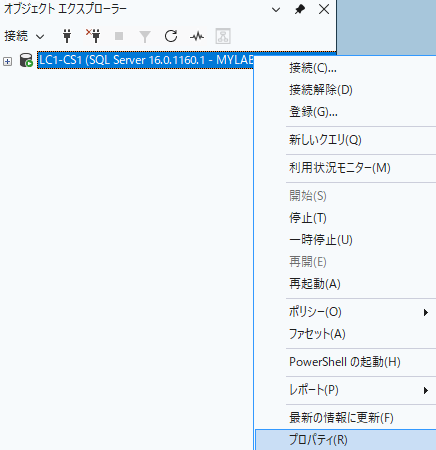Viewport: 436px width, 450px height.
Task: Open 利用状況モニター(M) from context menu
Action: click(345, 168)
